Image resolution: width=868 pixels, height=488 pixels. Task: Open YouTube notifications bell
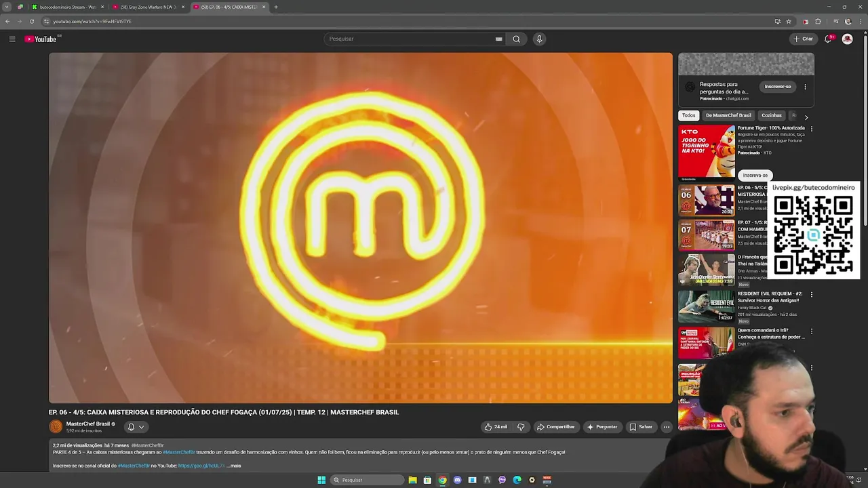click(x=828, y=39)
